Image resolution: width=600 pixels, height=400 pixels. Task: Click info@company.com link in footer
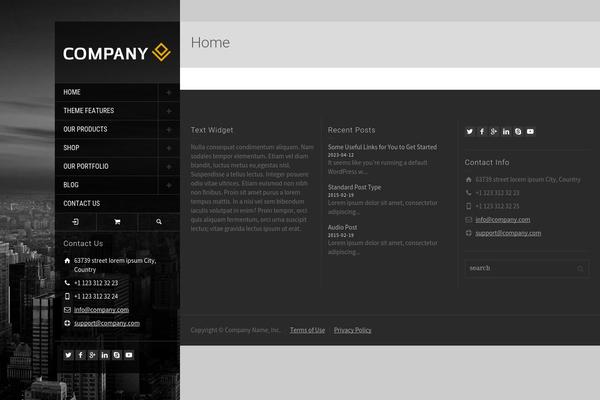(x=503, y=219)
